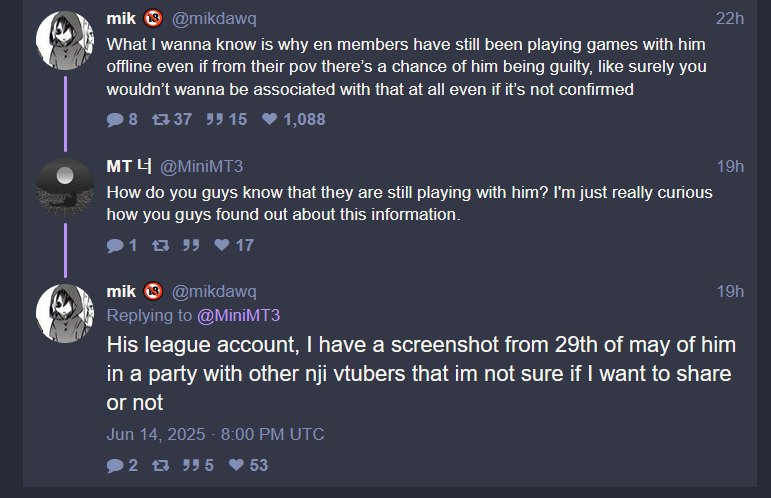Click reply icon on first mik tweet
Image resolution: width=771 pixels, height=498 pixels.
(115, 119)
